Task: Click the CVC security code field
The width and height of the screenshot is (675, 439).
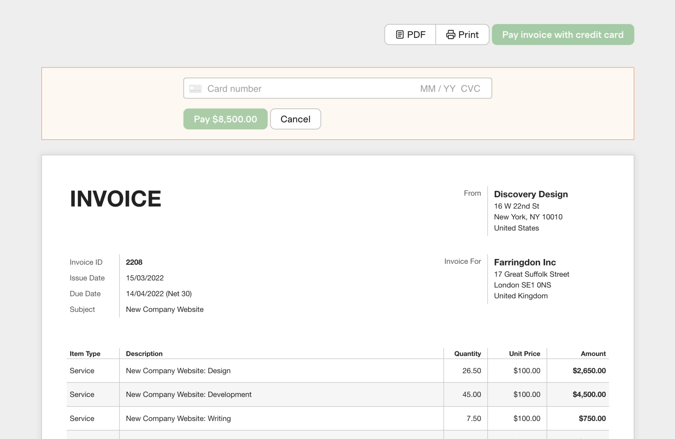Action: pos(470,89)
